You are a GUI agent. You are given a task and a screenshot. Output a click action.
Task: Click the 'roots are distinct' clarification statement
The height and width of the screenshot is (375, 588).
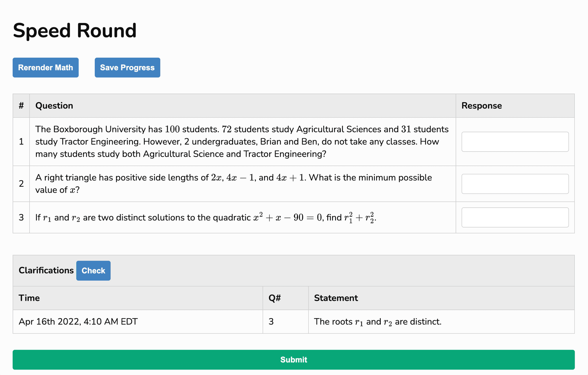(x=378, y=322)
